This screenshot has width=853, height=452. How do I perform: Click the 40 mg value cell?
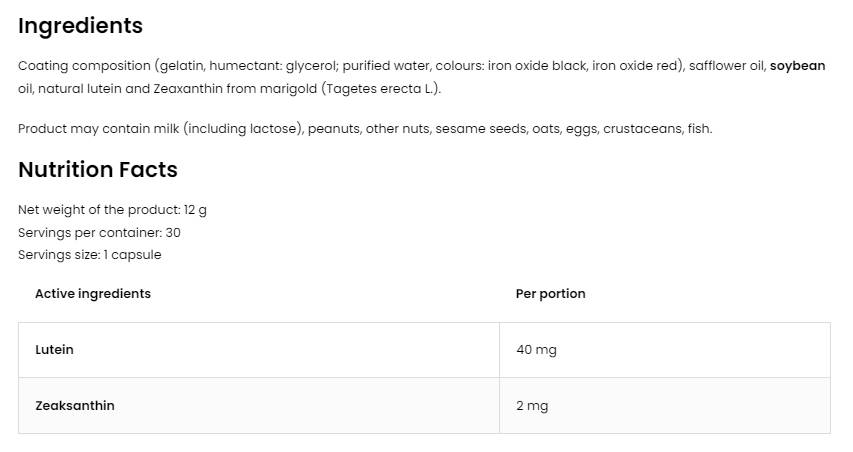point(536,350)
